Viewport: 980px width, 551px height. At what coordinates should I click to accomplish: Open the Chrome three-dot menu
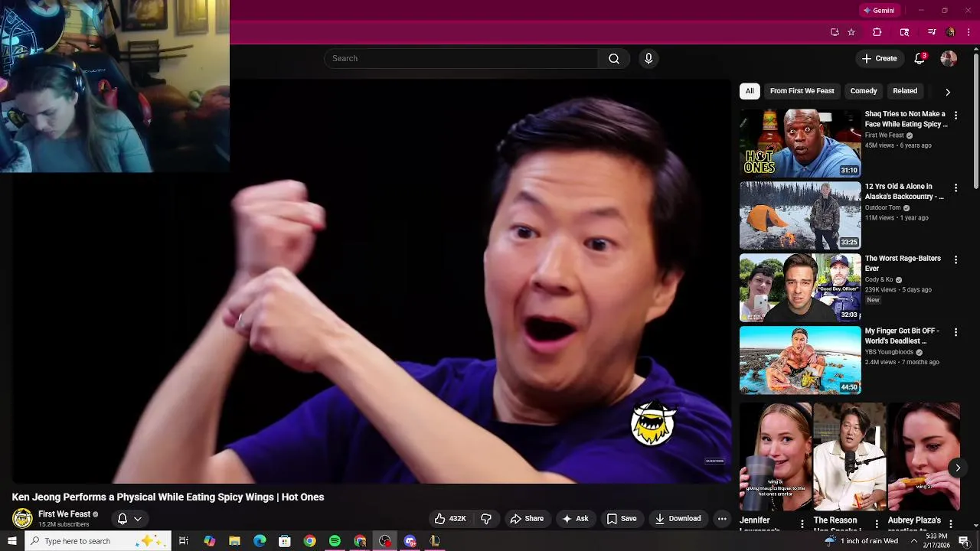[969, 32]
